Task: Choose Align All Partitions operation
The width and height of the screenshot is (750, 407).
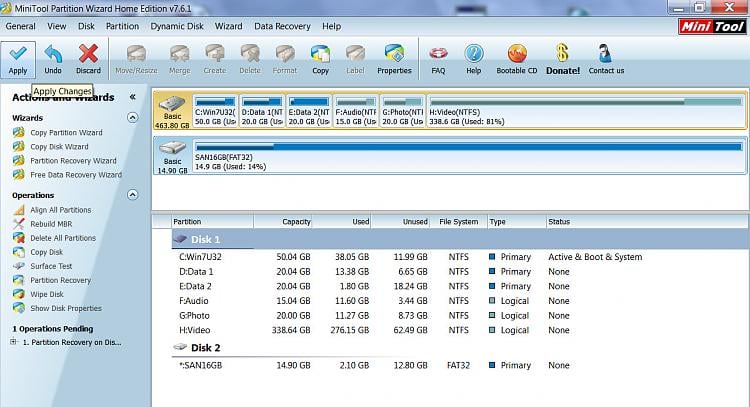Action: click(61, 209)
